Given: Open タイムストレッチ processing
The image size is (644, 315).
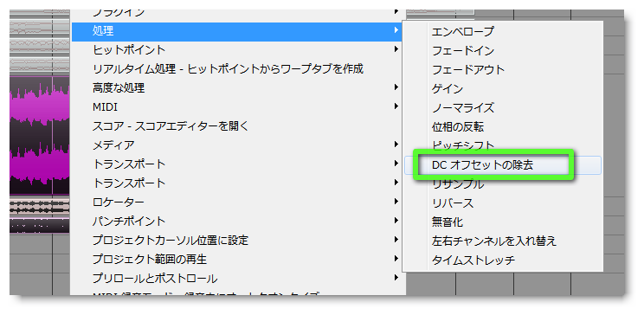Looking at the screenshot, I should point(502,260).
